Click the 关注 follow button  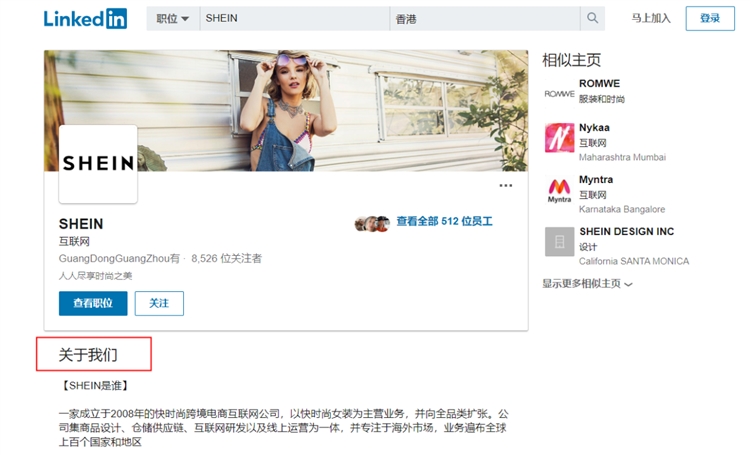click(159, 303)
